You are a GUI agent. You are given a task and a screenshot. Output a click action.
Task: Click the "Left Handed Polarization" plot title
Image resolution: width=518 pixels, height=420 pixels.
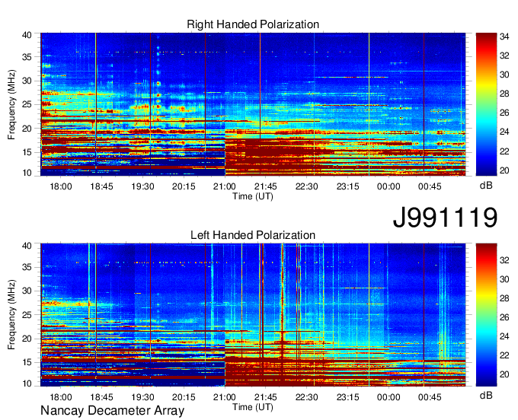pos(253,235)
